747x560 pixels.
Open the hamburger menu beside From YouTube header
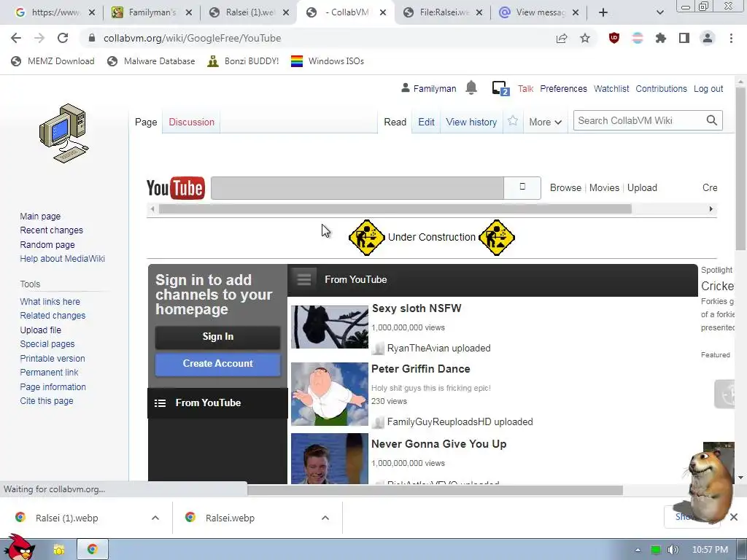pyautogui.click(x=304, y=279)
